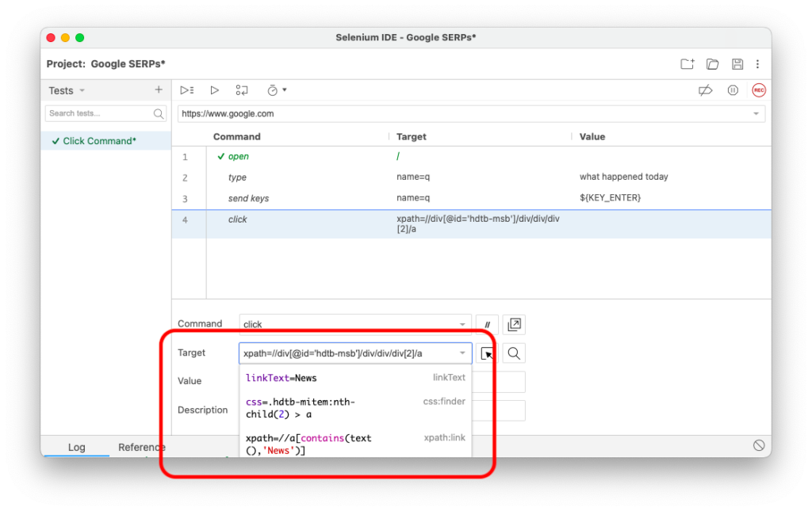The width and height of the screenshot is (812, 511).
Task: Create a new project icon
Action: click(x=688, y=63)
